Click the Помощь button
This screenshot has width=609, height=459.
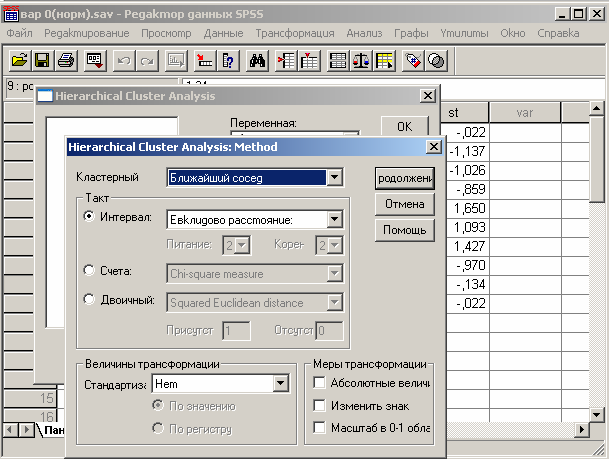[x=405, y=230]
